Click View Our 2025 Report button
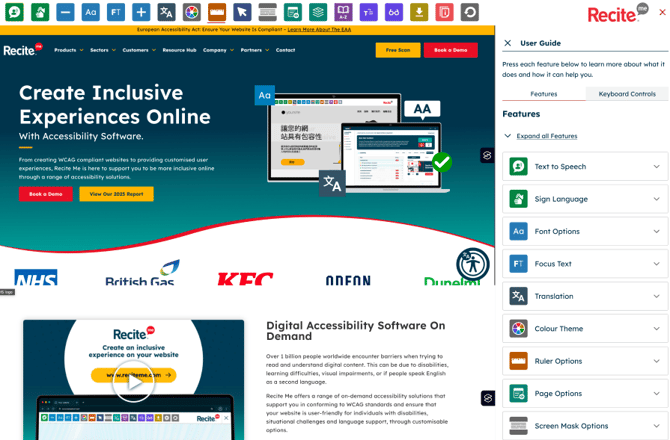This screenshot has width=670, height=440. coord(116,194)
